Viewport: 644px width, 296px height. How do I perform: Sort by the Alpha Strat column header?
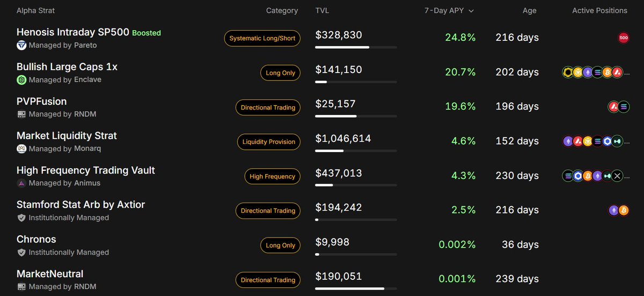35,10
